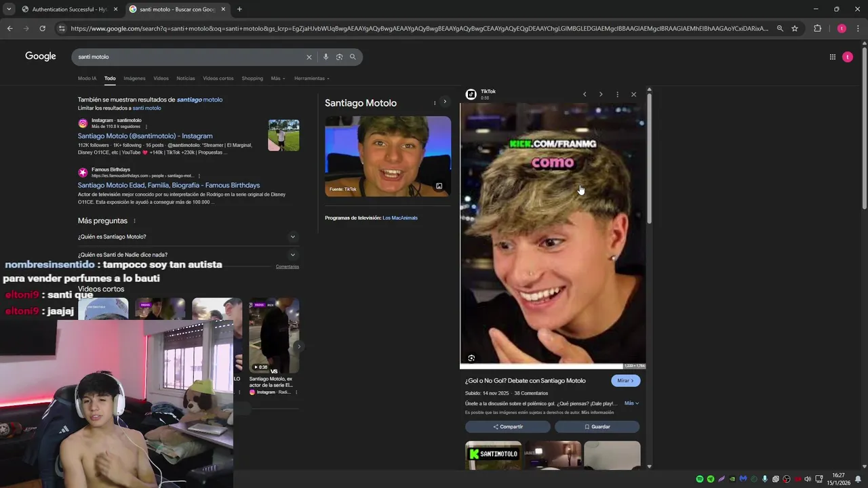Screen dimensions: 868x488
Task: Open the Herramientas tools dropdown
Action: point(312,79)
